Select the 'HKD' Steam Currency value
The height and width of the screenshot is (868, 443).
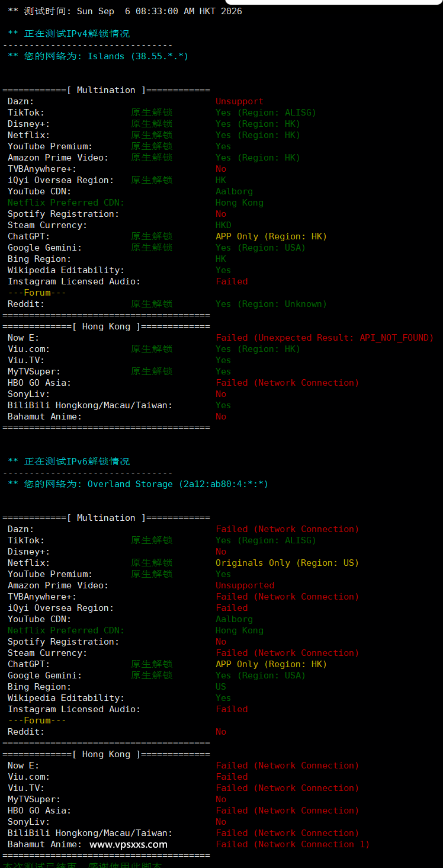pos(223,225)
